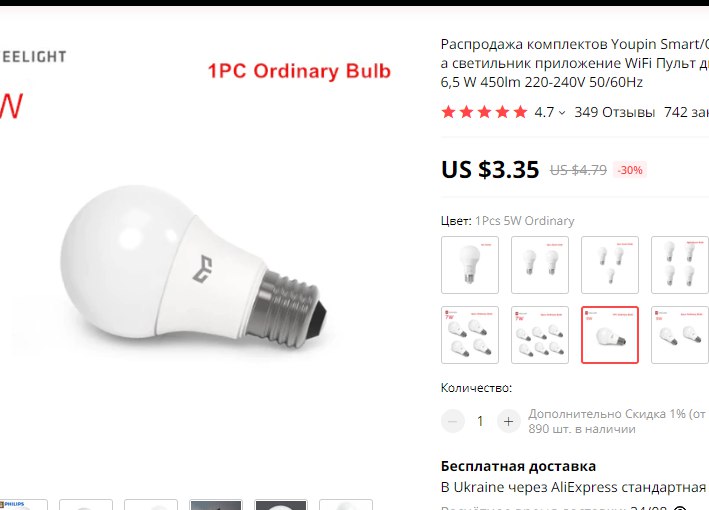Choose the four upright bulbs variant

pyautogui.click(x=680, y=265)
